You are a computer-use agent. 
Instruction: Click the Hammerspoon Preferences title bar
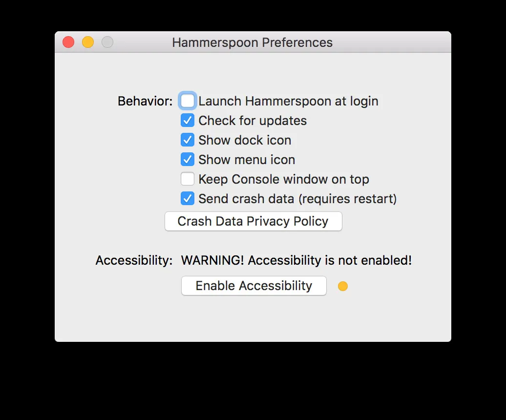click(x=252, y=42)
